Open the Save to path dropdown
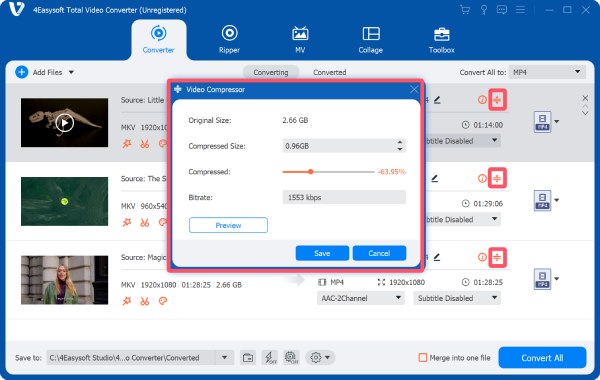The height and width of the screenshot is (380, 600). (224, 357)
